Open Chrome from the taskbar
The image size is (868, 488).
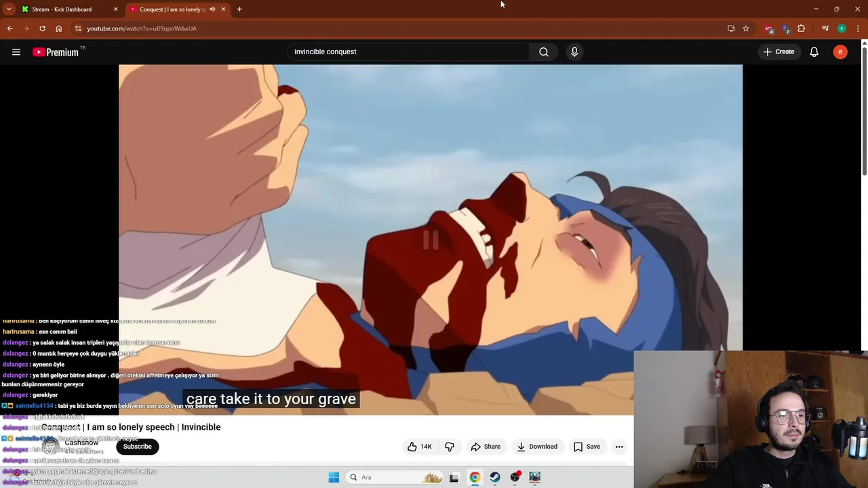coord(475,477)
